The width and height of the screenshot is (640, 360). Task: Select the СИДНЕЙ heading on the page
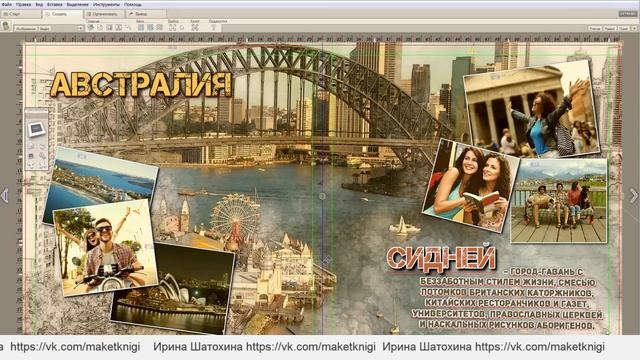click(x=441, y=259)
